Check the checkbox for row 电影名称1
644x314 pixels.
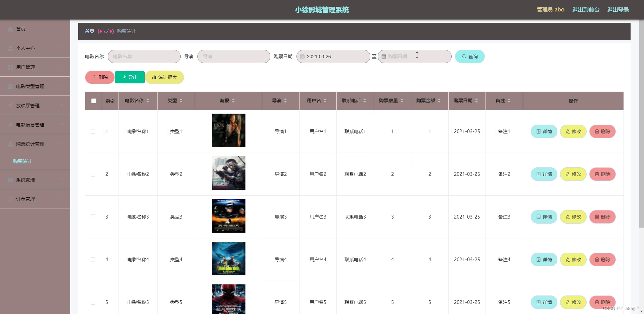[93, 131]
